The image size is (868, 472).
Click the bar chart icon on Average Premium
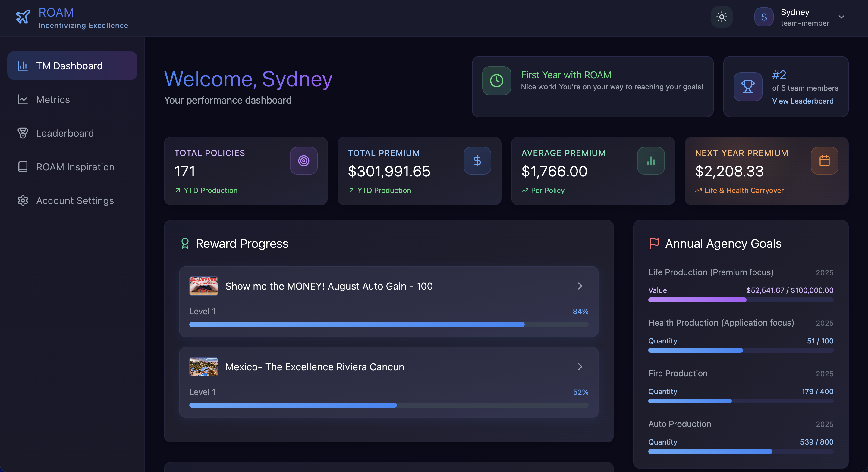pyautogui.click(x=650, y=160)
